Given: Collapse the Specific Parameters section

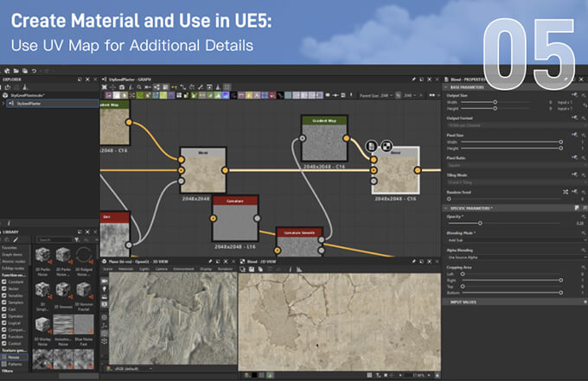Looking at the screenshot, I should click(446, 208).
